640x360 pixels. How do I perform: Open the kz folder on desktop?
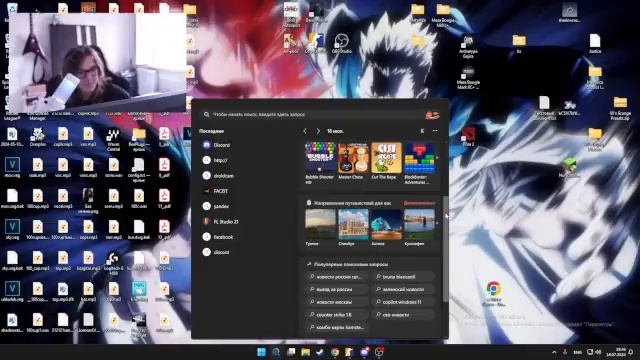point(519,43)
